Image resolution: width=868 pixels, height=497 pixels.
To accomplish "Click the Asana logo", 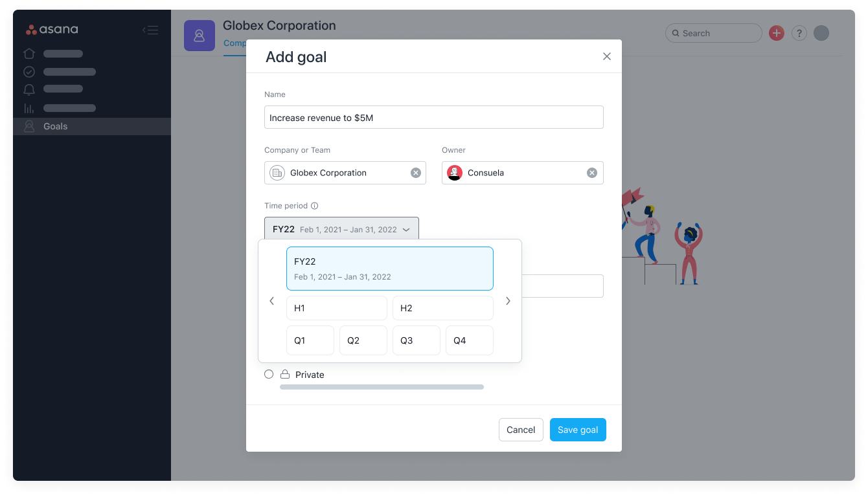I will 52,30.
